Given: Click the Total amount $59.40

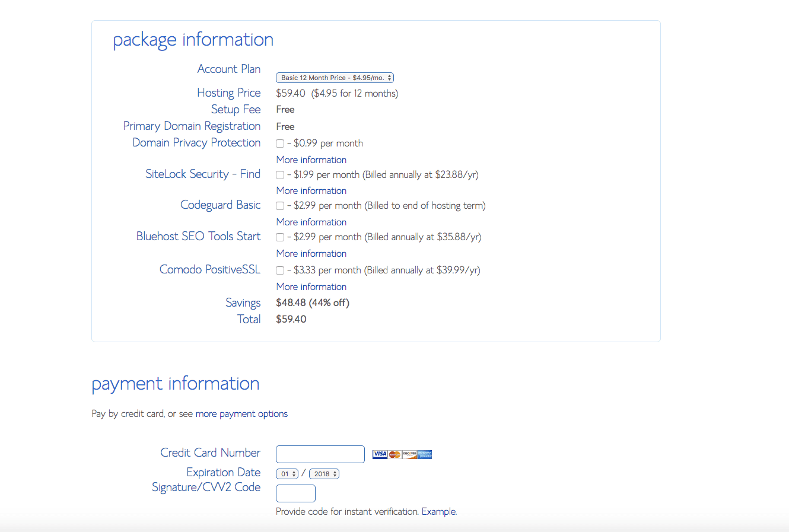Looking at the screenshot, I should (x=291, y=319).
